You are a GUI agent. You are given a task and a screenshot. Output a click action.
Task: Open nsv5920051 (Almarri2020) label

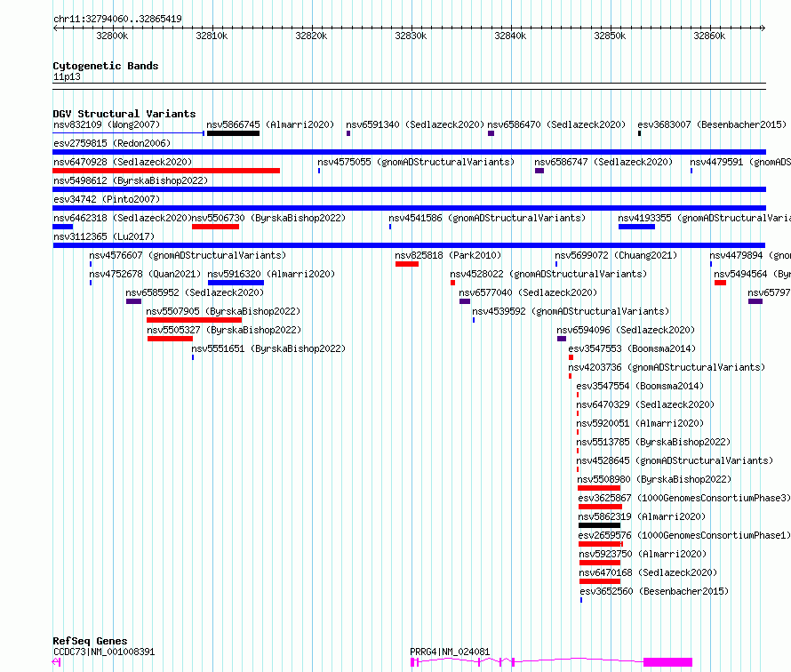tap(640, 423)
